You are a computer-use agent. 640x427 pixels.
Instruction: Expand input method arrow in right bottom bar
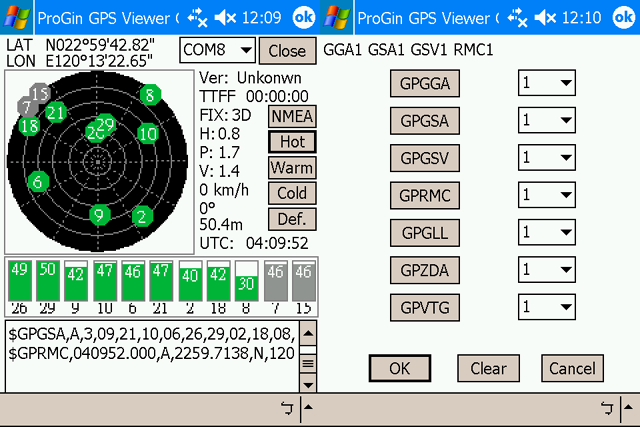pyautogui.click(x=629, y=407)
